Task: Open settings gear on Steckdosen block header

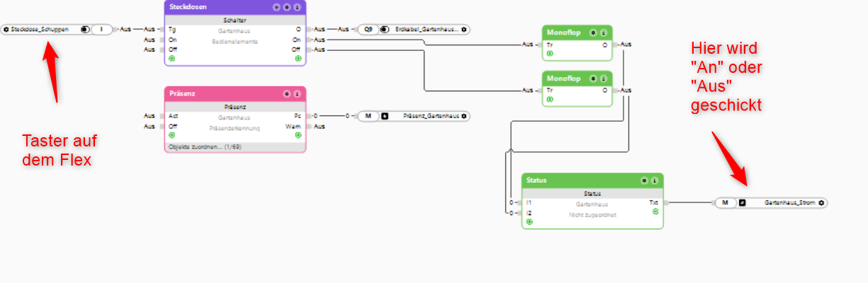Action: [x=286, y=6]
